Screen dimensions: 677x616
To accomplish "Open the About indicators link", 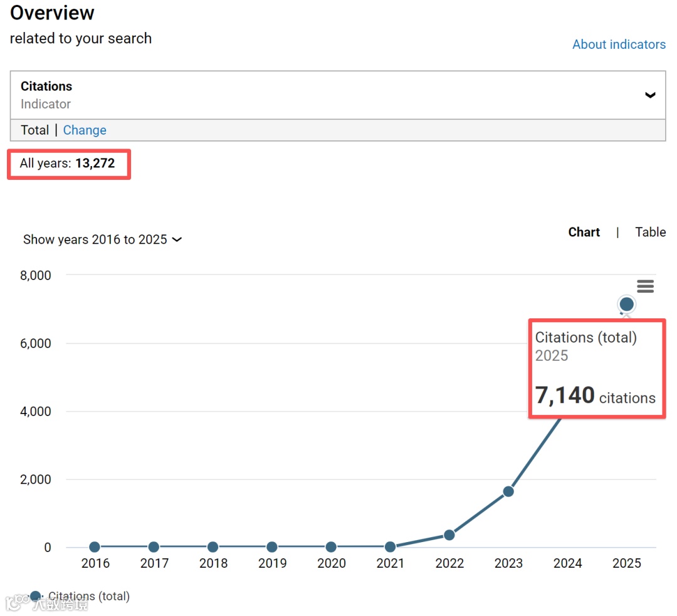I will point(619,44).
